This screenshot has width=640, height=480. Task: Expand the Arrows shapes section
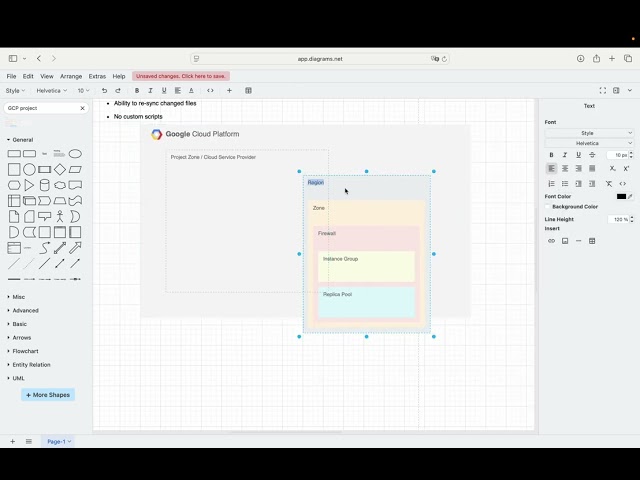click(x=19, y=338)
